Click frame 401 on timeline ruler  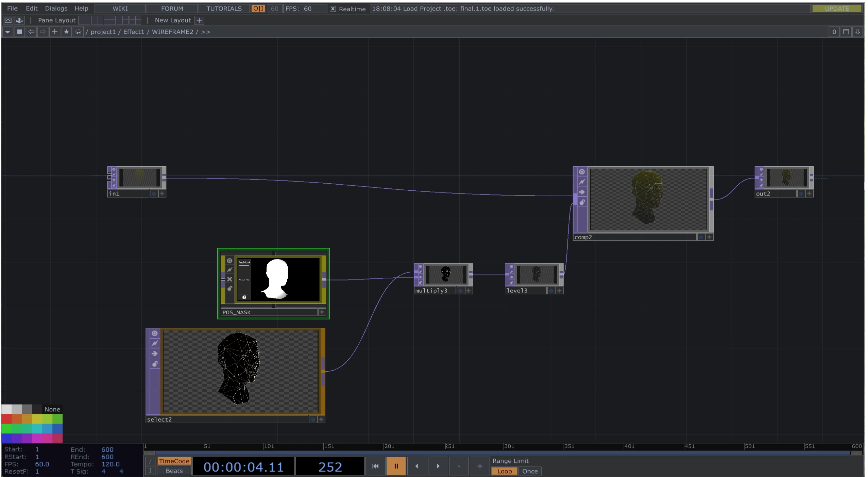coord(629,446)
